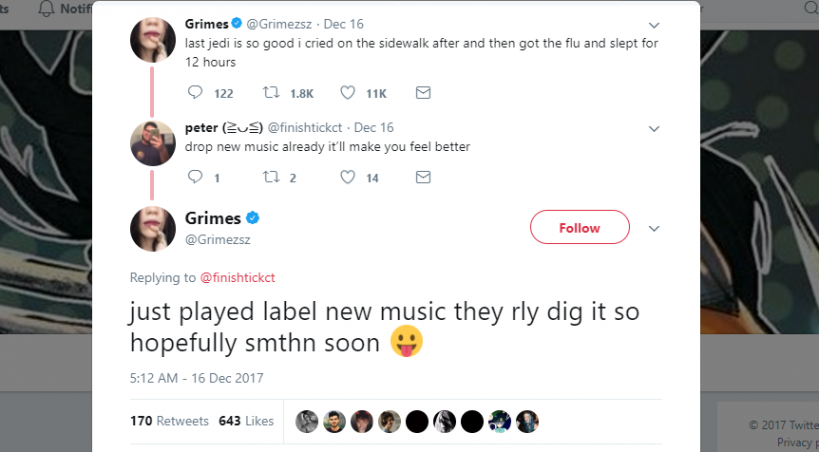Open the Notifications bell icon
Screen dimensions: 819x452
tap(46, 8)
